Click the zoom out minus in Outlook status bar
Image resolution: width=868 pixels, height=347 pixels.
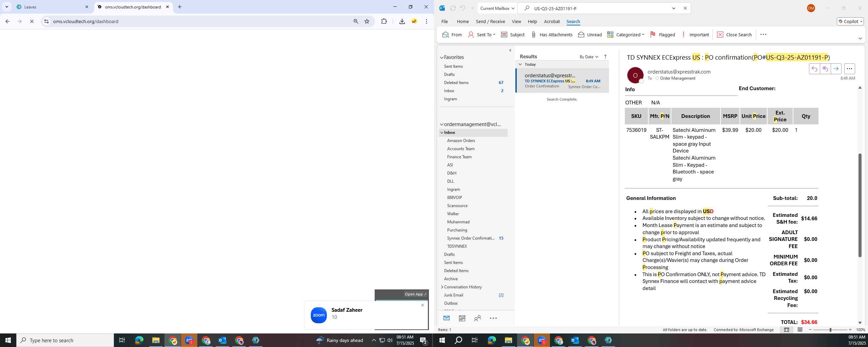coord(810,330)
